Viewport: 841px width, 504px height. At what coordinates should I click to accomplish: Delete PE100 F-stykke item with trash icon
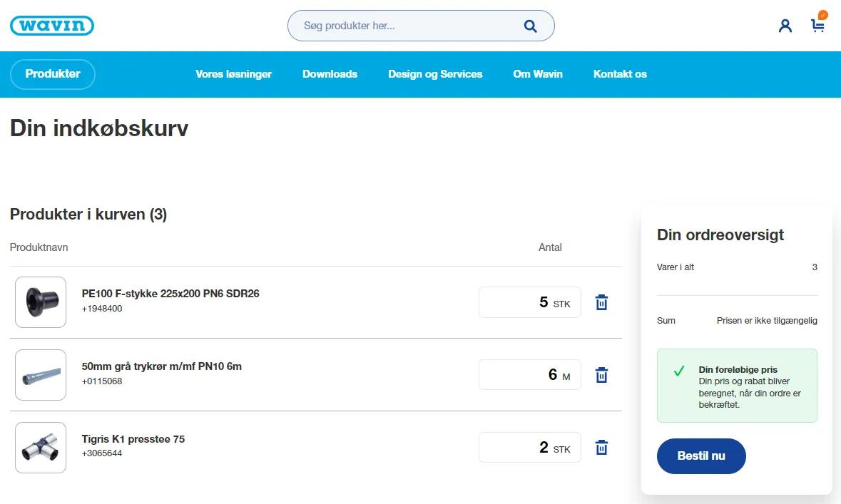click(601, 302)
